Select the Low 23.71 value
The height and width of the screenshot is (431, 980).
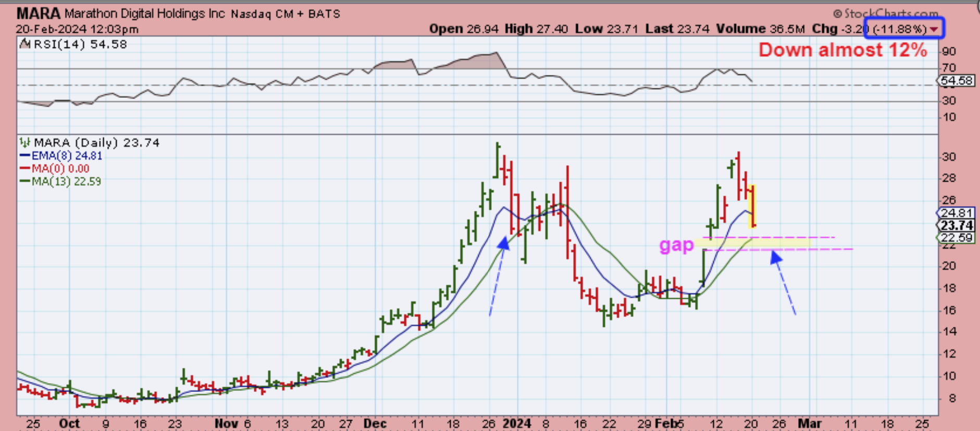click(x=606, y=29)
